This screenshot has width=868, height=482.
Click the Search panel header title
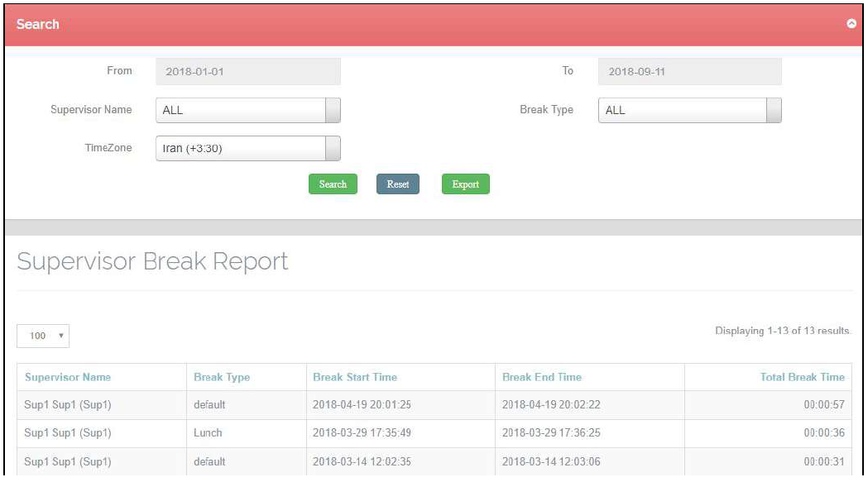(x=38, y=25)
